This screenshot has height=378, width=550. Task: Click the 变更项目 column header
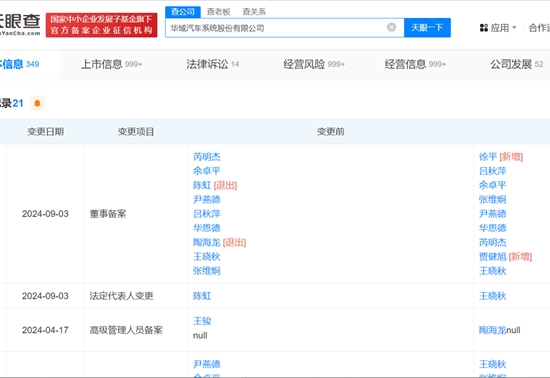tap(136, 132)
